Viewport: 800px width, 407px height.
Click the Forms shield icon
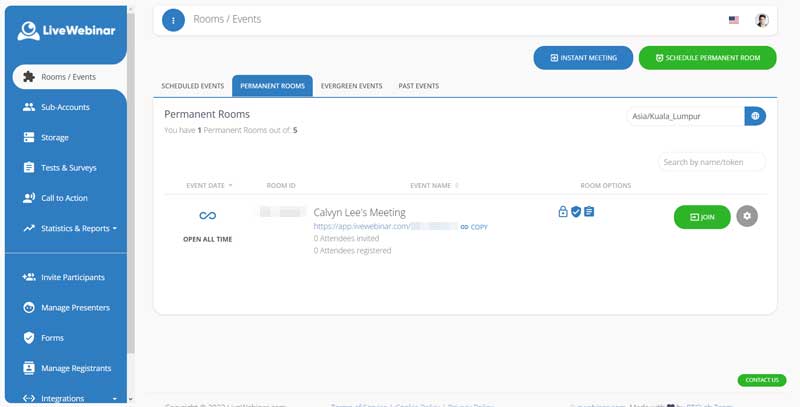click(29, 338)
